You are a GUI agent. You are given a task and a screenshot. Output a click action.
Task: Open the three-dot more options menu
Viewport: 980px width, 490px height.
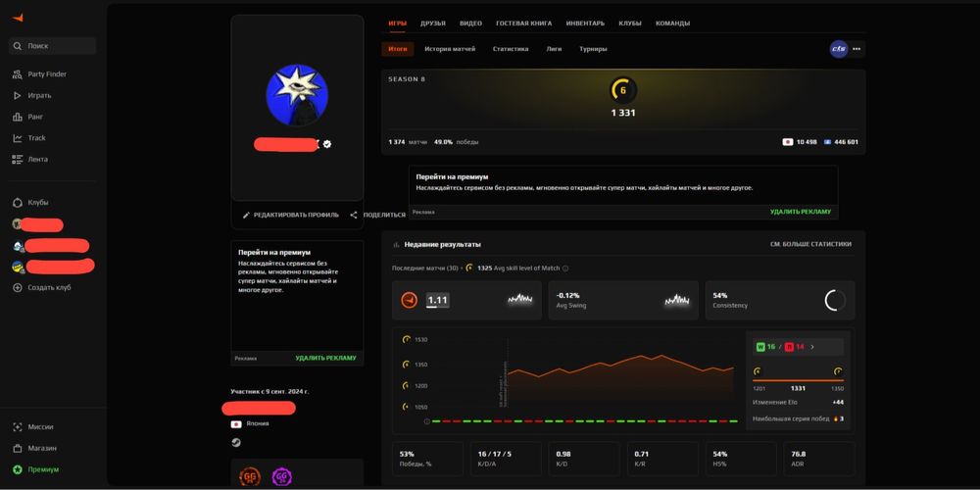[857, 49]
